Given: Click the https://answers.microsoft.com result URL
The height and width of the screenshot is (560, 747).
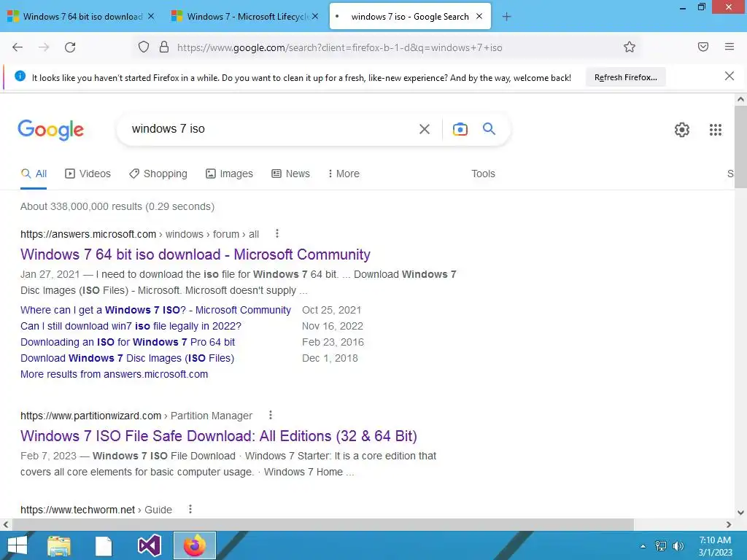Looking at the screenshot, I should pos(88,234).
